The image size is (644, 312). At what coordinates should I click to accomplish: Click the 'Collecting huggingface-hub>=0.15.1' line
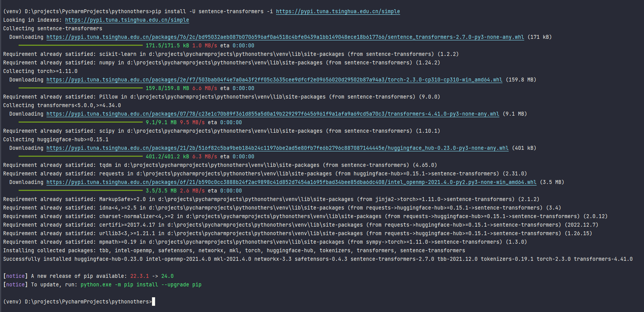click(56, 140)
